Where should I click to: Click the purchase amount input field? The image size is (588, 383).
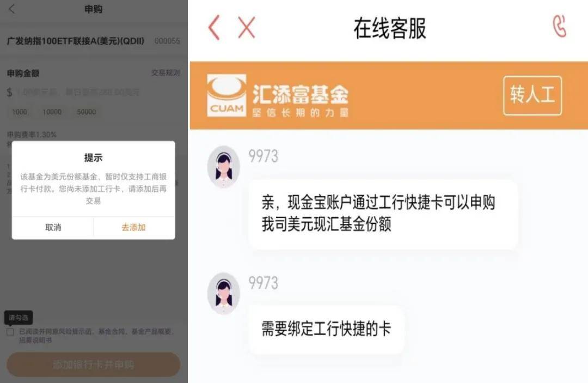point(94,92)
